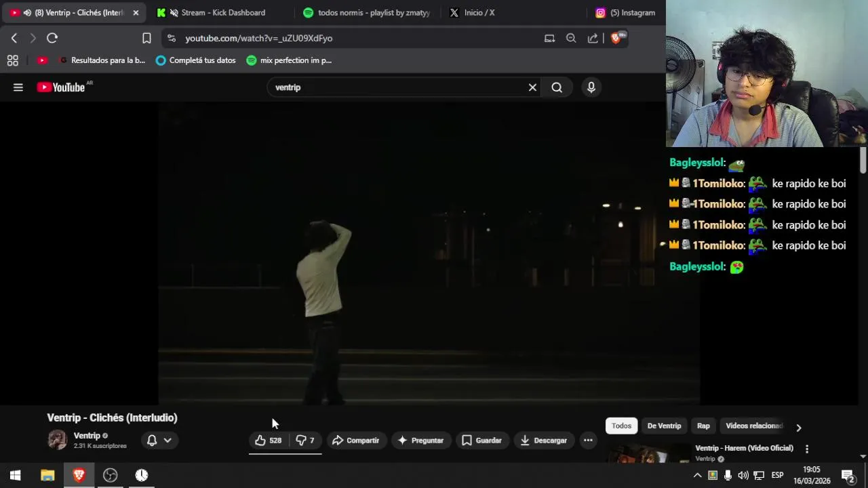
Task: Switch the ESP input language indicator
Action: point(778,475)
